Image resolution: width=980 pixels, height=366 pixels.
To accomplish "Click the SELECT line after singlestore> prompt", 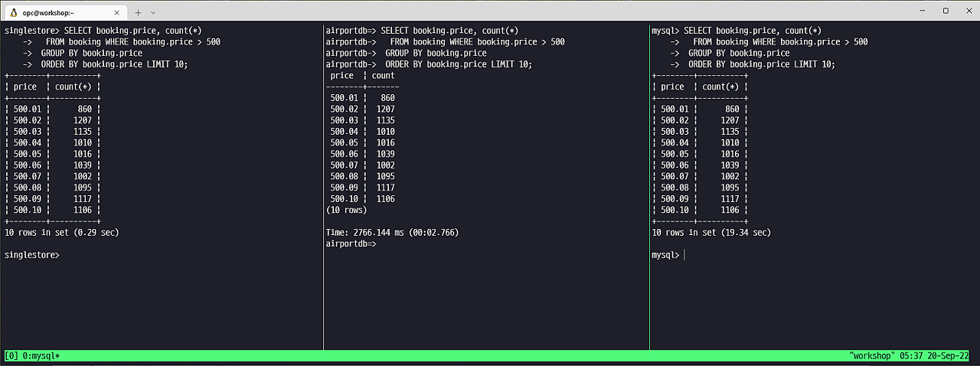I will pyautogui.click(x=133, y=31).
